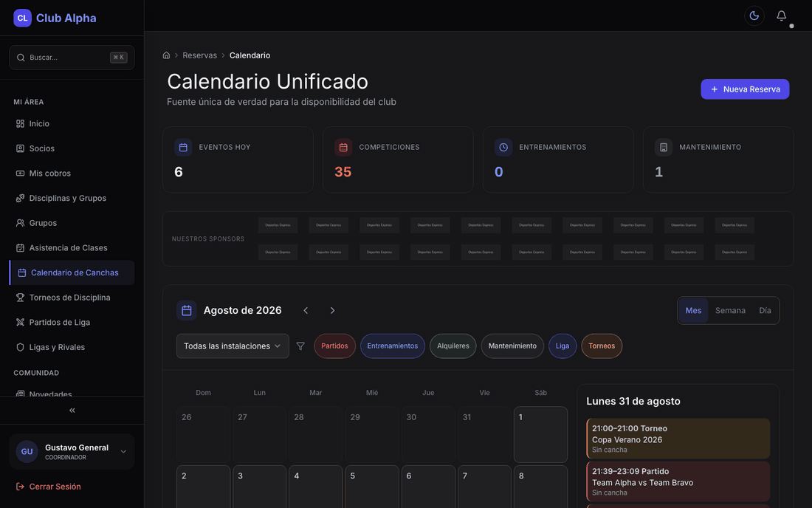Expand the Gustavo General user menu
This screenshot has width=812, height=508.
72,452
